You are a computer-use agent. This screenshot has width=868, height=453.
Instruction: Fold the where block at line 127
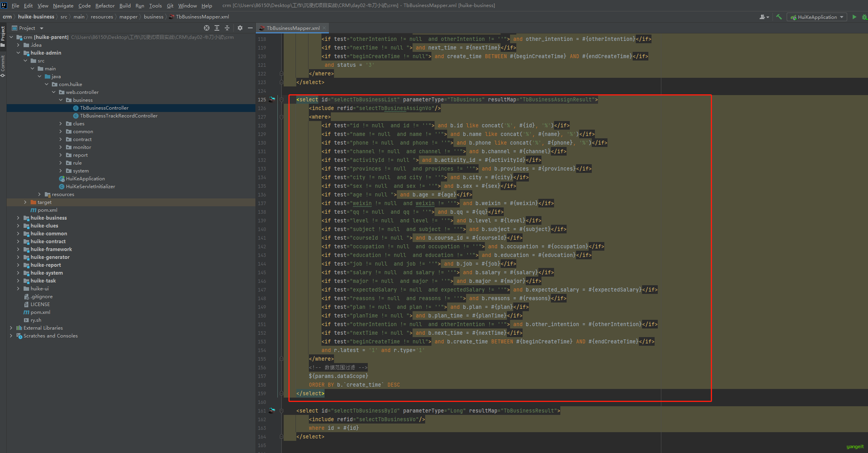[x=281, y=117]
